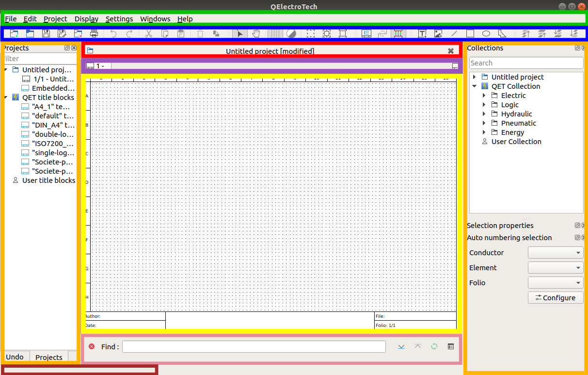Open the Conductor auto numbering dropdown
Image resolution: width=588 pixels, height=375 pixels.
pos(556,253)
